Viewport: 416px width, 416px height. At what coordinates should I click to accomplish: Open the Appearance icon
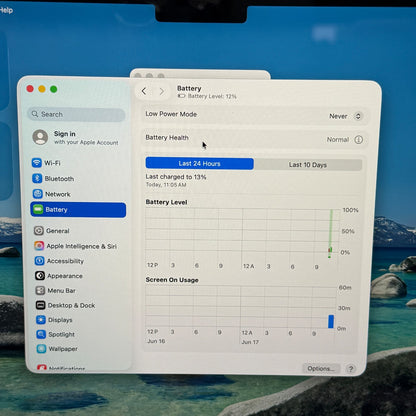point(40,276)
